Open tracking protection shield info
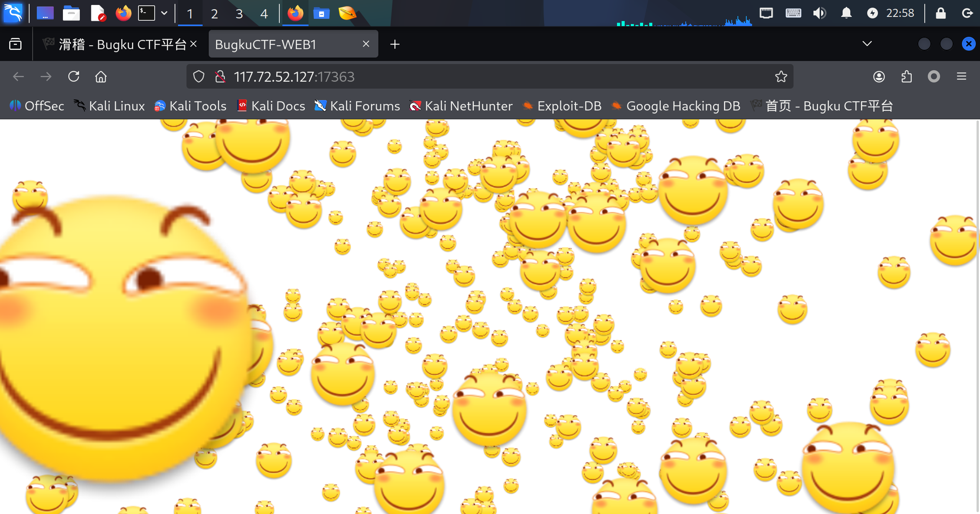Viewport: 980px width, 514px height. coord(199,77)
